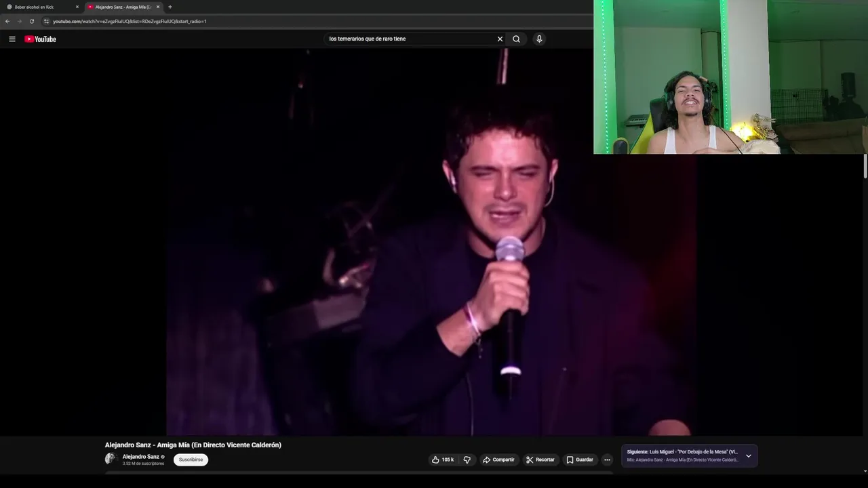Click the Alejandro Sanz concert video player

click(433, 242)
